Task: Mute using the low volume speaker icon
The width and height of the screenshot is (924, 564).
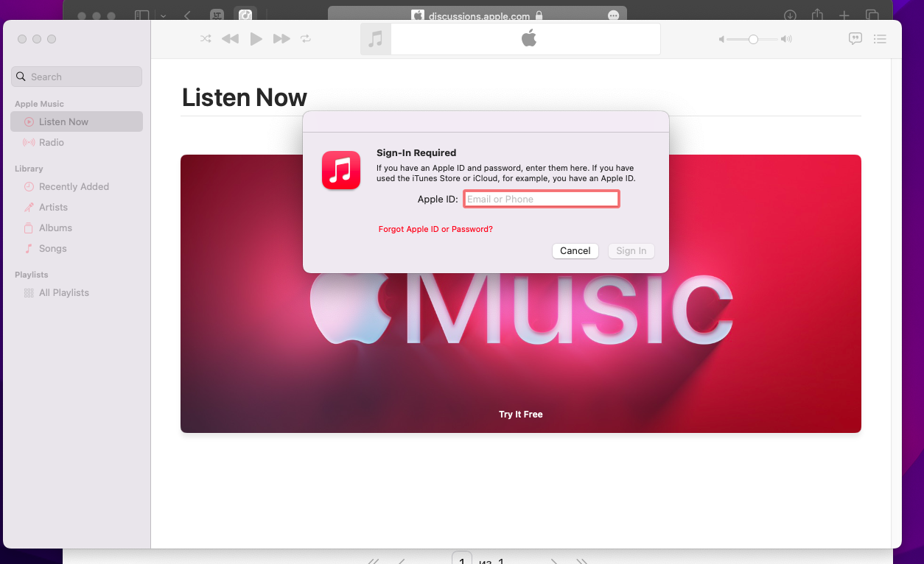Action: (722, 39)
